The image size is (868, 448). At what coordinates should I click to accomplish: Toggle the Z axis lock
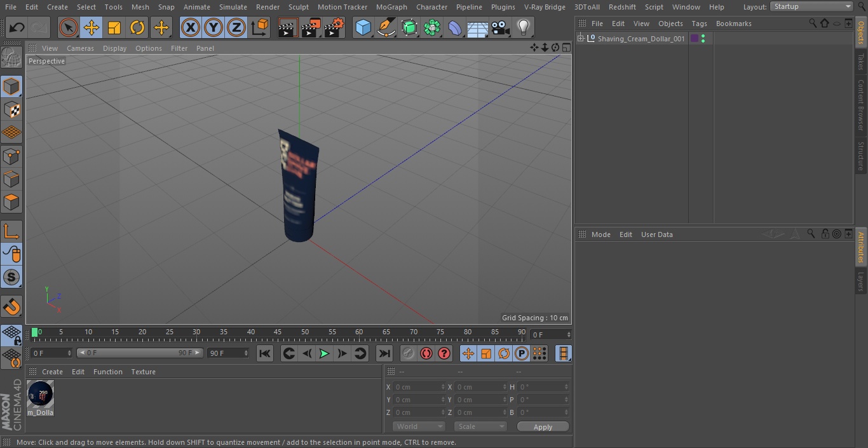236,27
